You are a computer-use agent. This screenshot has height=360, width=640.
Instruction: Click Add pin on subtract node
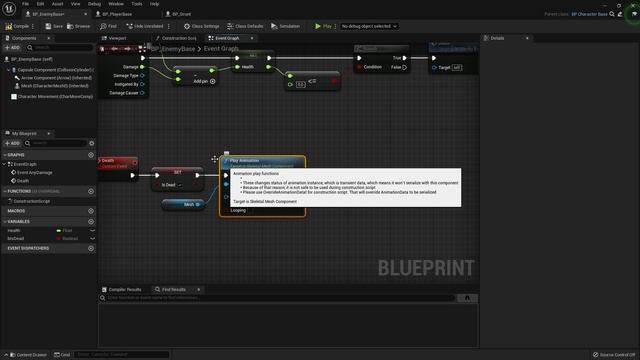coord(204,81)
